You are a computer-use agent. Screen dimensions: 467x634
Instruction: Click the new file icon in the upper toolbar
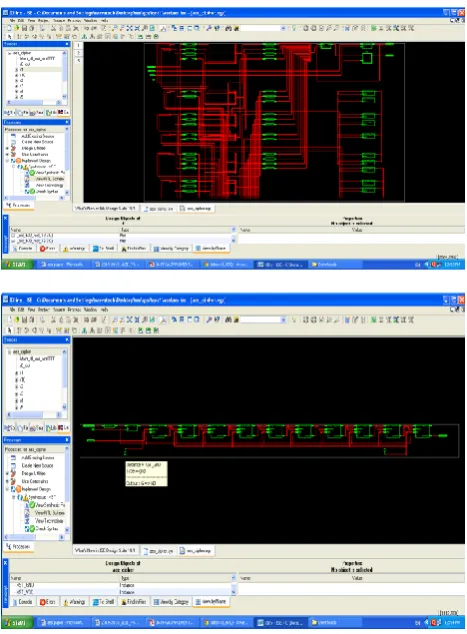click(x=9, y=28)
